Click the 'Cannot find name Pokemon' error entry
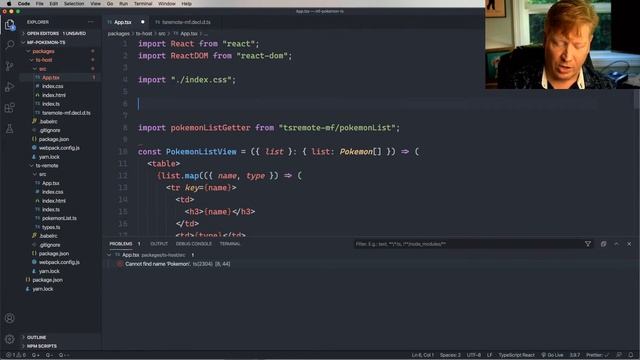Image resolution: width=640 pixels, height=360 pixels. point(178,264)
